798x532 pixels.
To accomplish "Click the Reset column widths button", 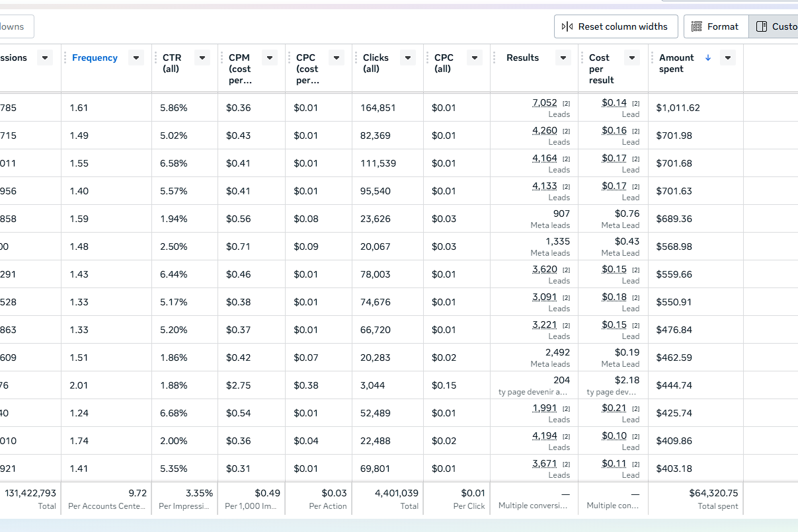I will point(616,26).
